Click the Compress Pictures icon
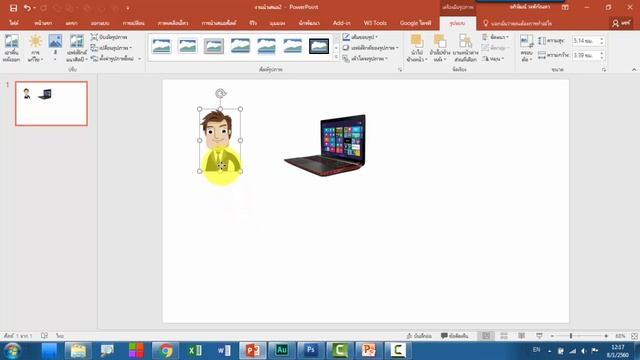The height and width of the screenshot is (360, 640). click(x=94, y=37)
